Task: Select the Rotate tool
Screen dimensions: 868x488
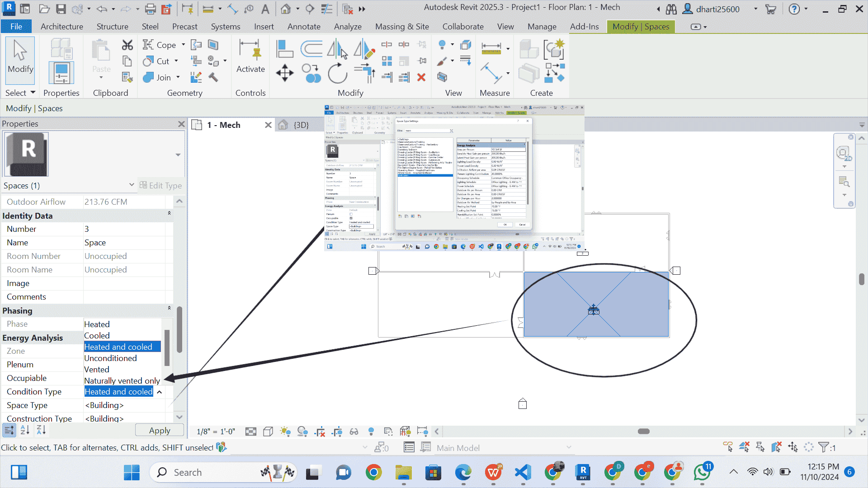Action: coord(337,74)
